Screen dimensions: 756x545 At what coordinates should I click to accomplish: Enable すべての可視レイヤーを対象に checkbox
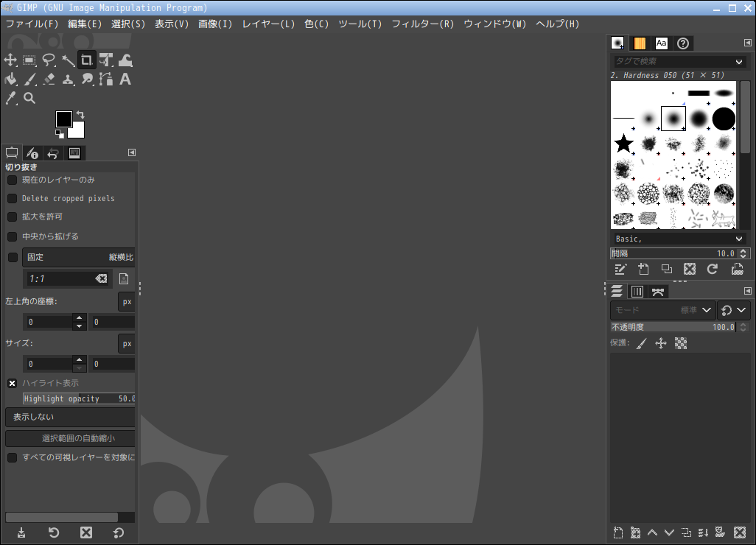(x=12, y=458)
